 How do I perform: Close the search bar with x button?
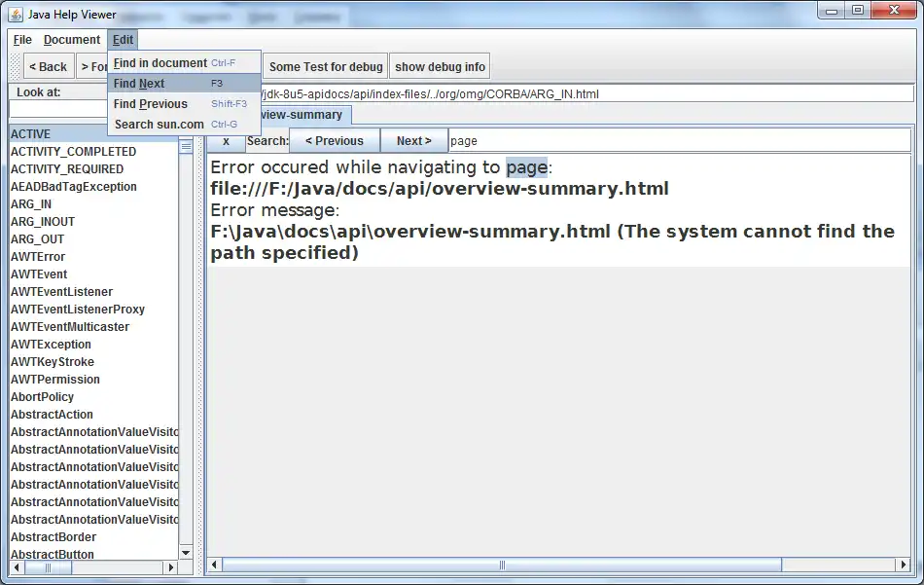[226, 141]
